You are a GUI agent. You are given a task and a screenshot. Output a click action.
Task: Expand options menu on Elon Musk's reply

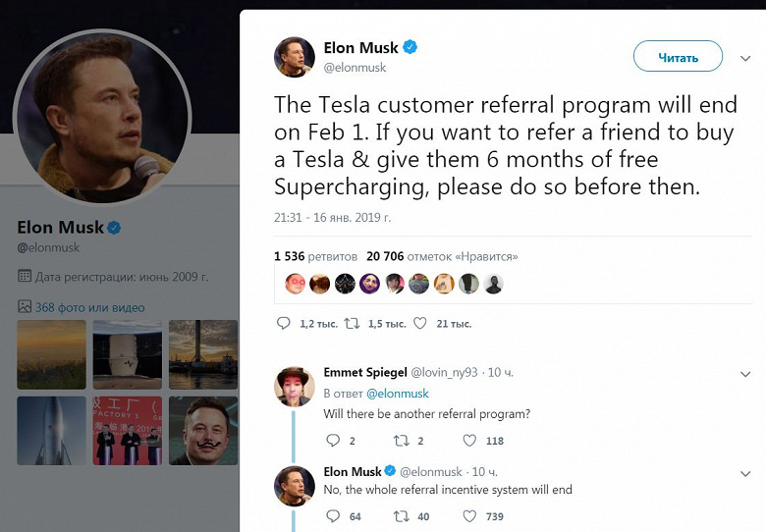click(x=743, y=472)
